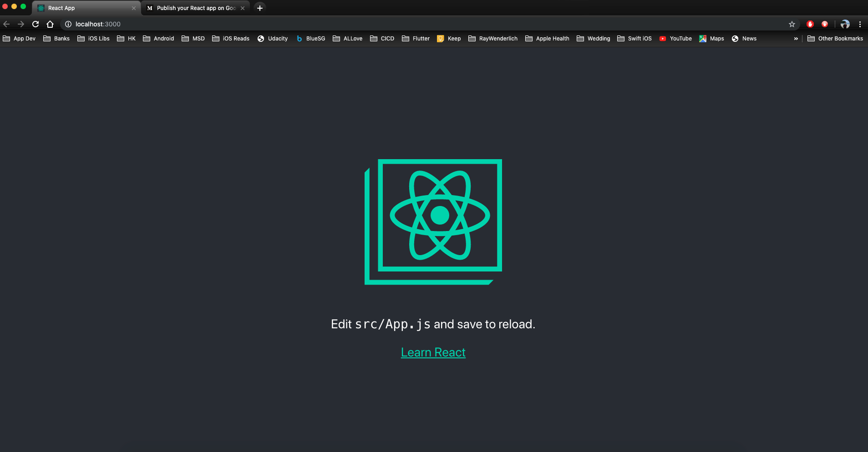868x452 pixels.
Task: Open the Chrome three-dot menu
Action: point(860,24)
